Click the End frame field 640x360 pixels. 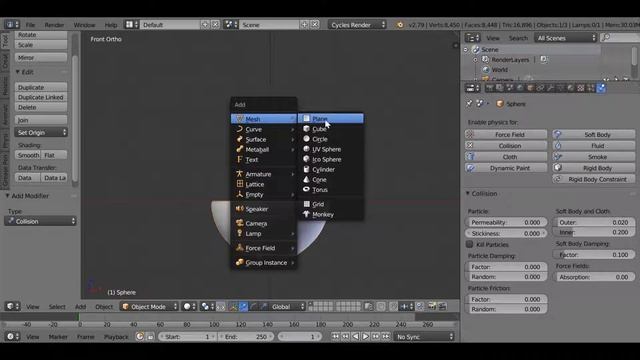click(247, 337)
